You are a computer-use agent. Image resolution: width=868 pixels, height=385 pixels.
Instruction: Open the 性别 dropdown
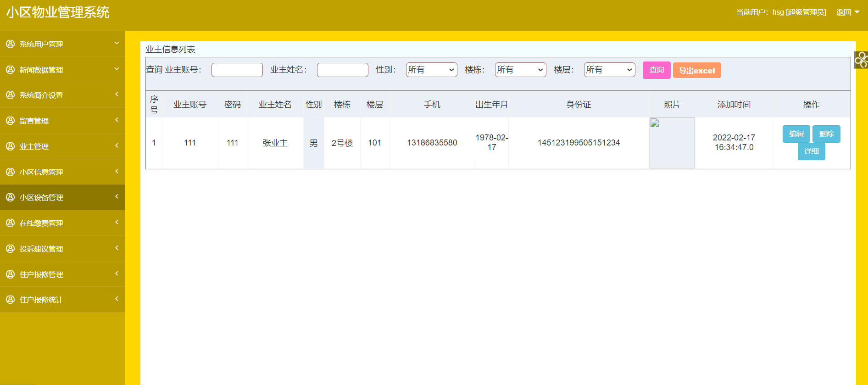431,70
